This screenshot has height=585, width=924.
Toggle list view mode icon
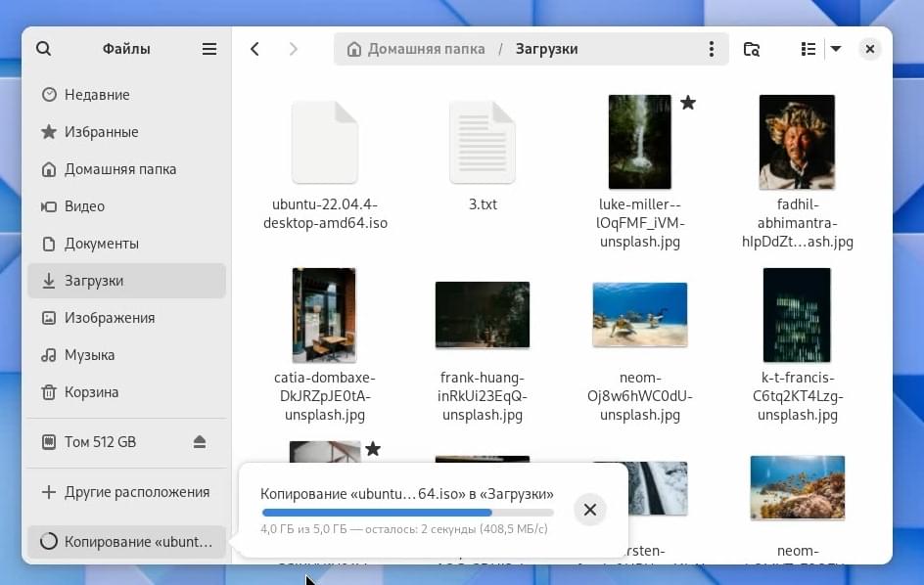pos(808,49)
